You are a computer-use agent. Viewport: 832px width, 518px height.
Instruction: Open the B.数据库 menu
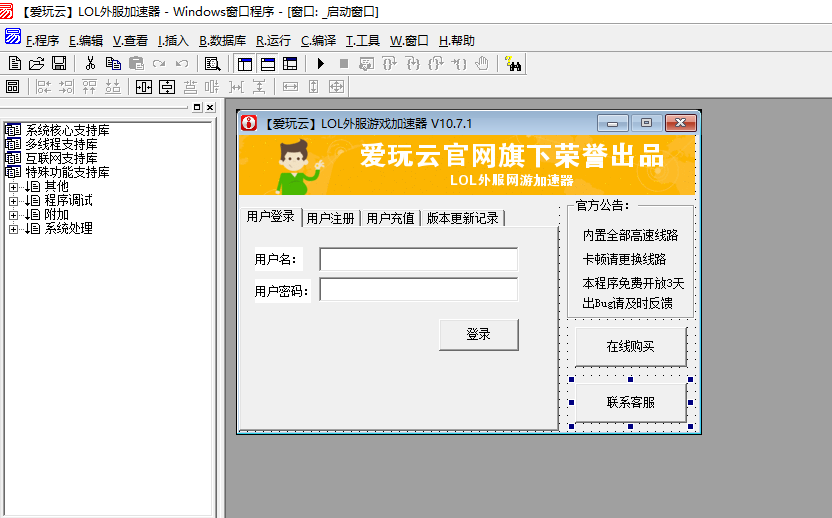click(x=222, y=41)
